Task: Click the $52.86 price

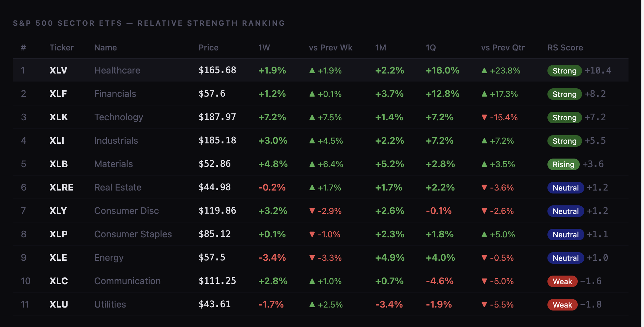Action: coord(215,164)
